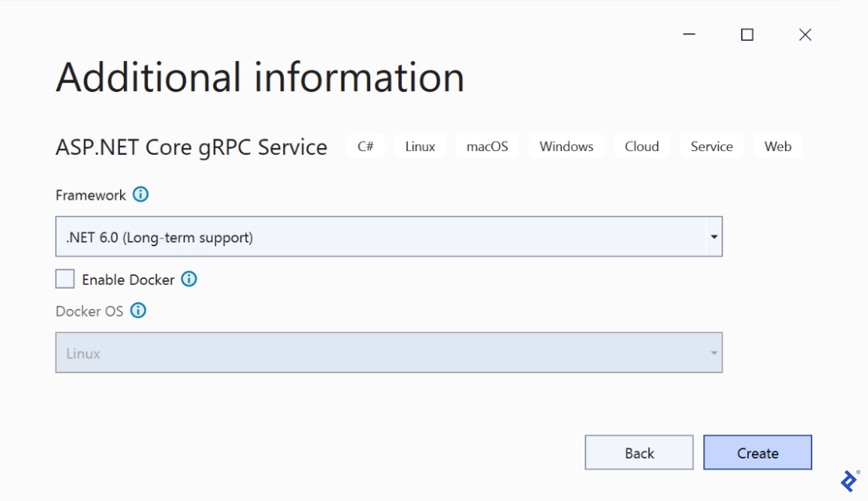Select the Web tag
The width and height of the screenshot is (868, 501).
click(x=777, y=146)
